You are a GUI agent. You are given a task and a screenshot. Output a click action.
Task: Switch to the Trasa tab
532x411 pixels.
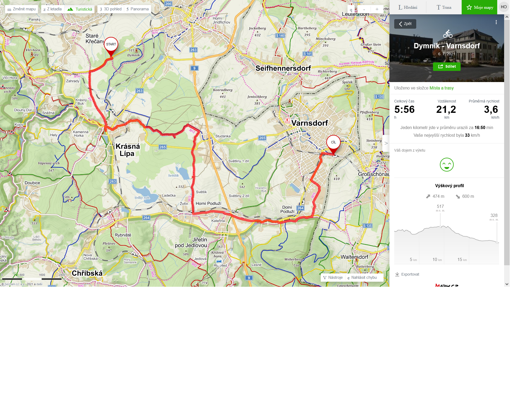444,7
